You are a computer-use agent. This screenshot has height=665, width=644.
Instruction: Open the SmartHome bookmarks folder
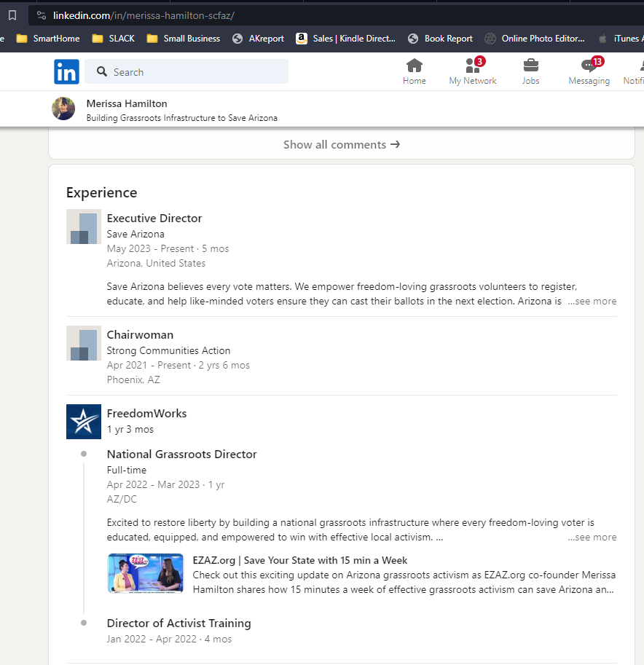point(48,39)
